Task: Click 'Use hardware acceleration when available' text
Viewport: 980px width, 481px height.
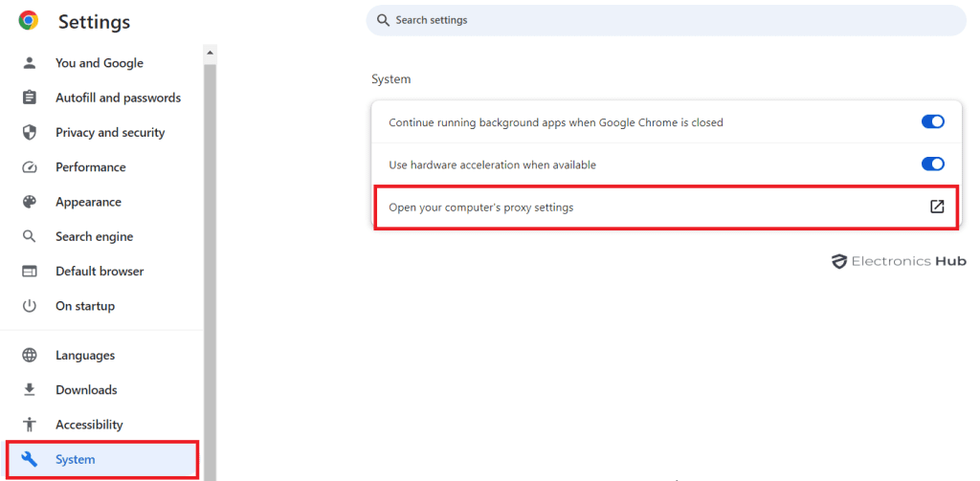Action: click(x=493, y=164)
